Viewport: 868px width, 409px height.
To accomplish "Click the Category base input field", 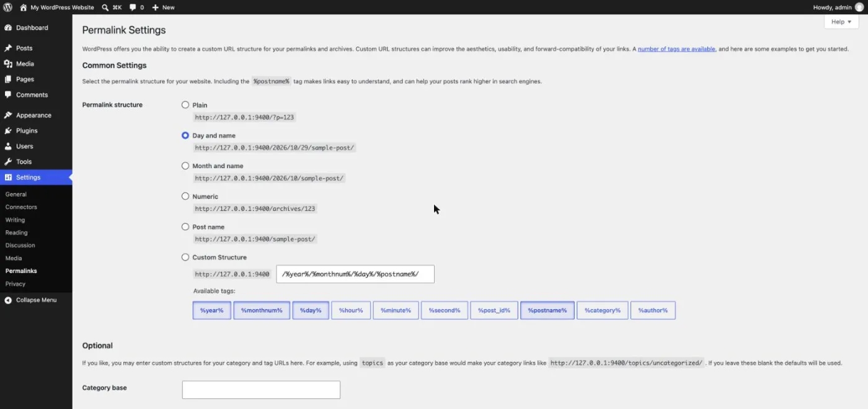I will click(x=261, y=390).
